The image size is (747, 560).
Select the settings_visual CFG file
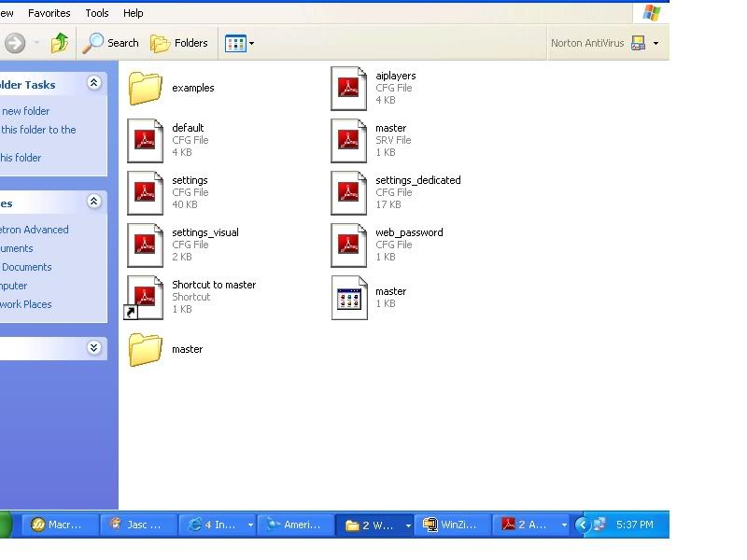click(x=146, y=245)
